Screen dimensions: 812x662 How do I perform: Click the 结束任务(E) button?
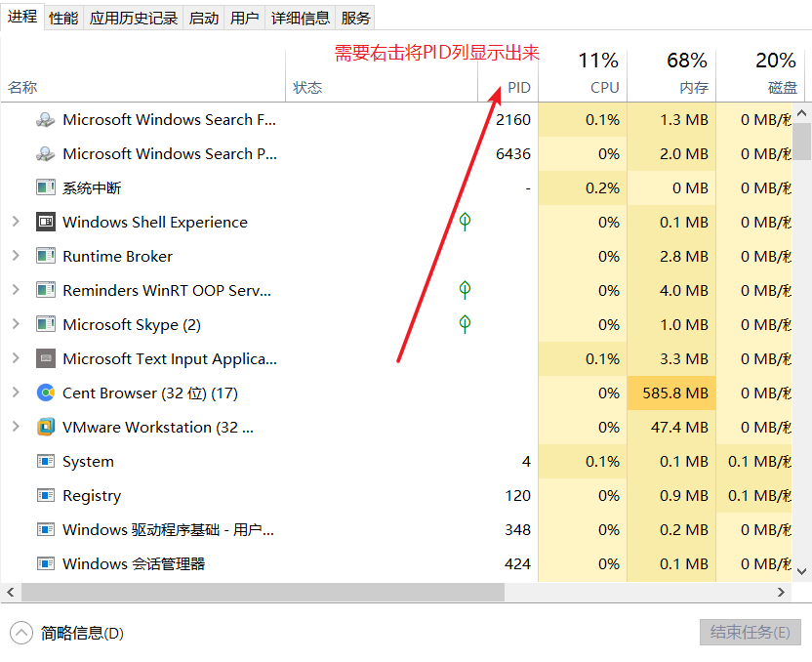[x=750, y=632]
